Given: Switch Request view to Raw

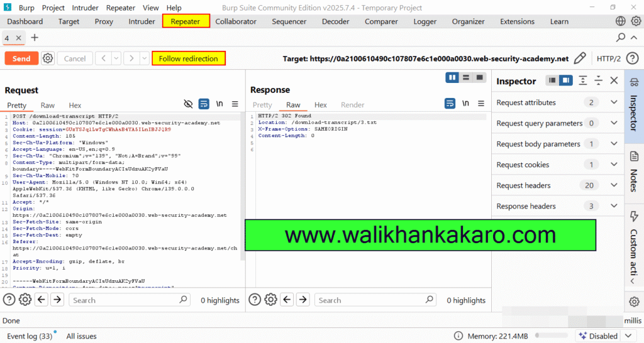Looking at the screenshot, I should (x=48, y=105).
